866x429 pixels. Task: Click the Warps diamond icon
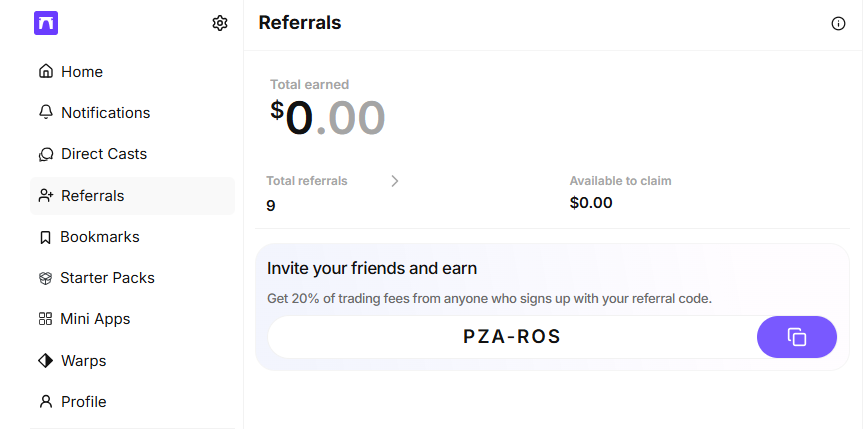tap(45, 360)
